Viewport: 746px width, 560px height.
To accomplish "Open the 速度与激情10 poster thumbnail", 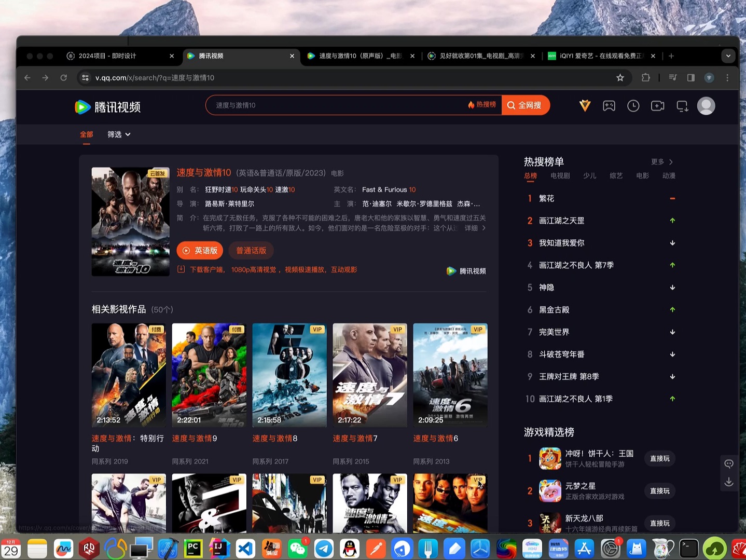I will [x=130, y=222].
